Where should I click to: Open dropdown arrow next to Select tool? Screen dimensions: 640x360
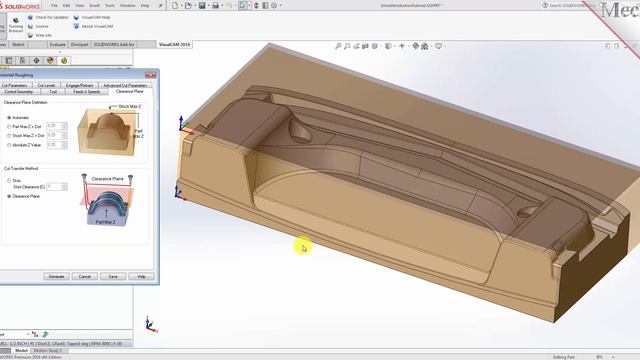pos(249,6)
